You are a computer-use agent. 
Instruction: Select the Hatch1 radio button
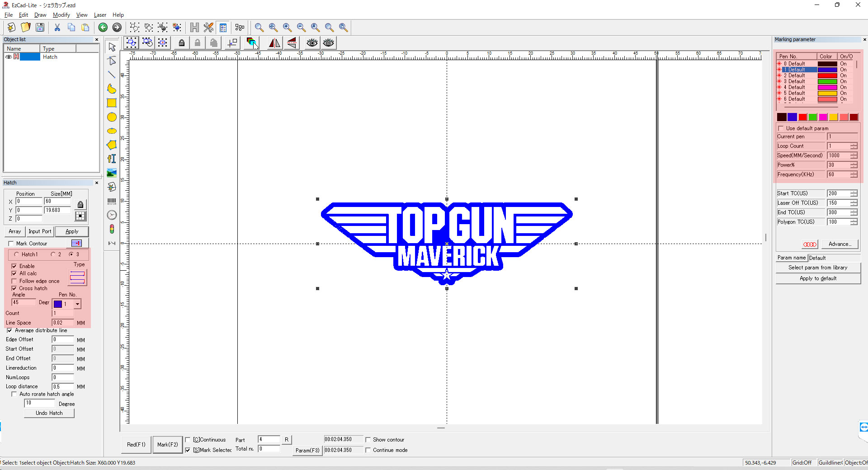coord(17,254)
